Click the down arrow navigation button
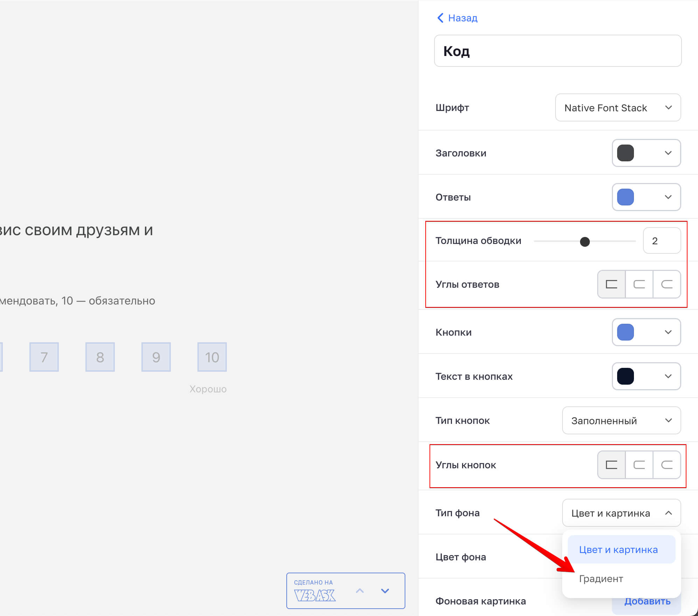This screenshot has width=698, height=616. [x=385, y=591]
